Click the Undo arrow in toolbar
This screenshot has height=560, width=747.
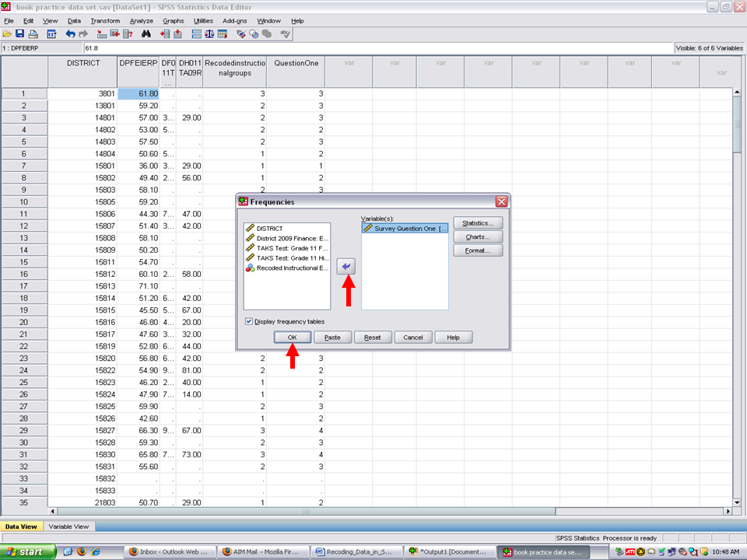click(x=70, y=34)
